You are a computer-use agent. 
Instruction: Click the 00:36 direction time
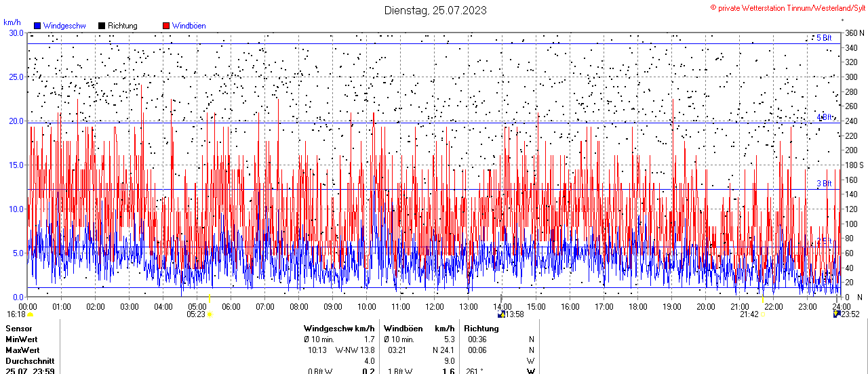pyautogui.click(x=478, y=339)
